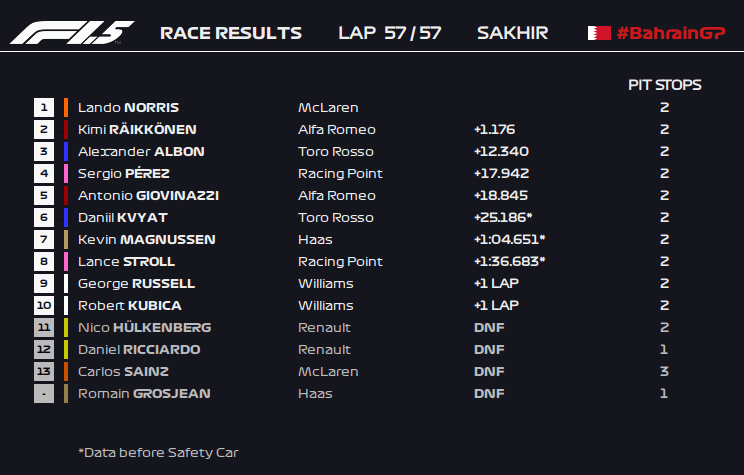Click the dash badge beside Grosjean
This screenshot has width=744, height=475.
(x=43, y=393)
